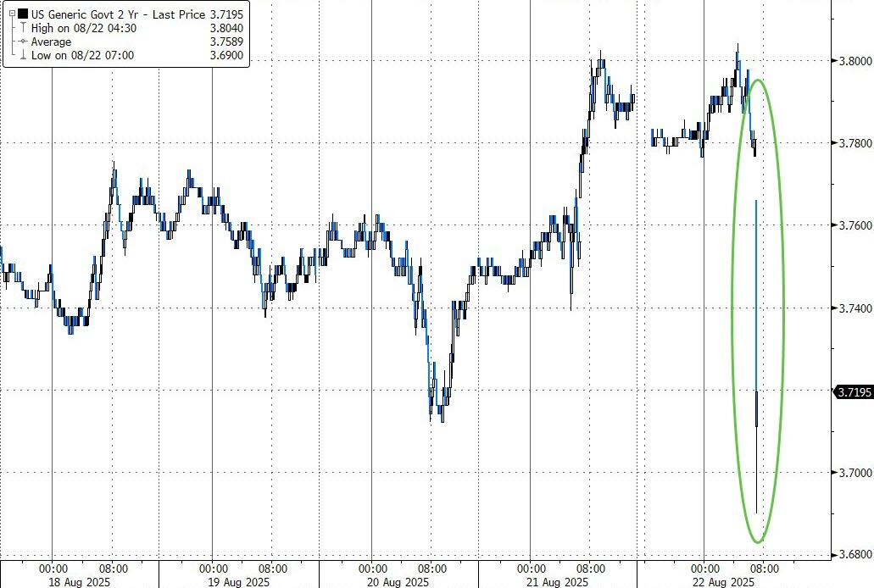
Task: Click the Low marker icon in legend
Action: pyautogui.click(x=23, y=56)
